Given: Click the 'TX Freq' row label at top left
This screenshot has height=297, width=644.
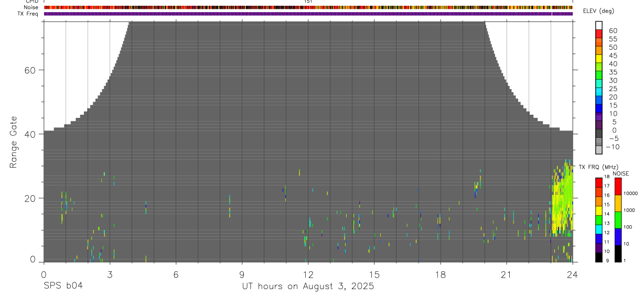Looking at the screenshot, I should click(x=29, y=14).
